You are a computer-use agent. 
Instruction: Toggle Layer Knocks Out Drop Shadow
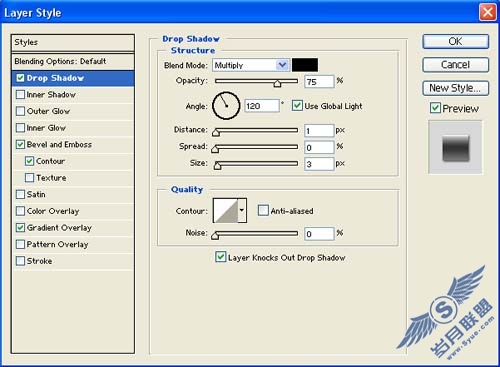220,257
